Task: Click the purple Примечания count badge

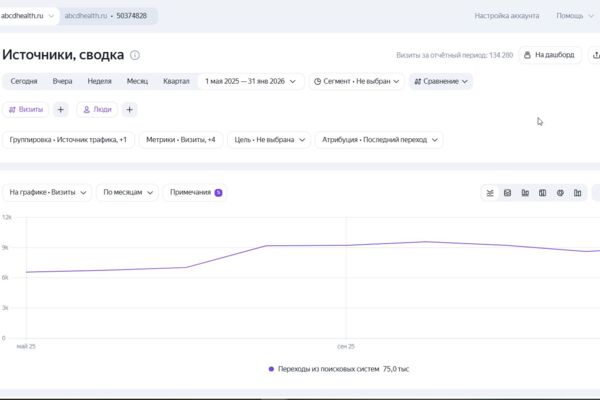Action: (x=218, y=193)
